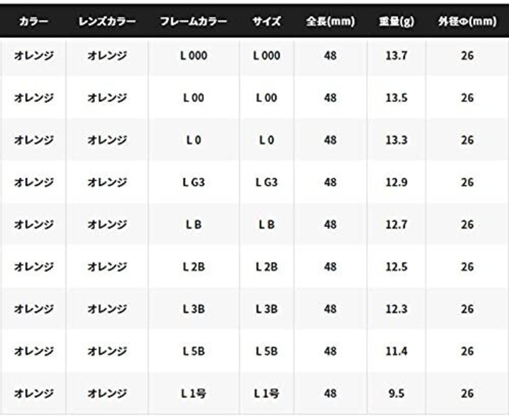Click the 重量(g) column header
The height and width of the screenshot is (420, 509).
[396, 21]
